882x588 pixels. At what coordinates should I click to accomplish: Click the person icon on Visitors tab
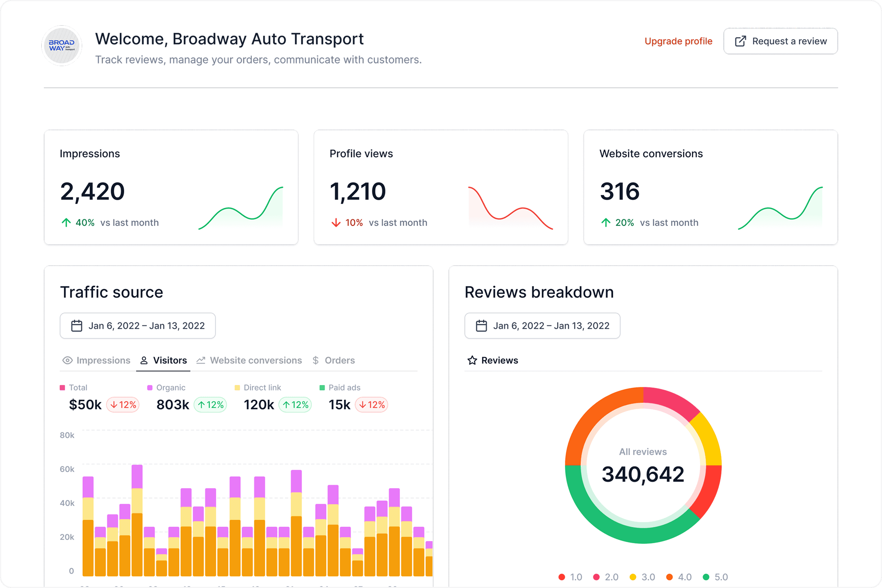coord(144,360)
